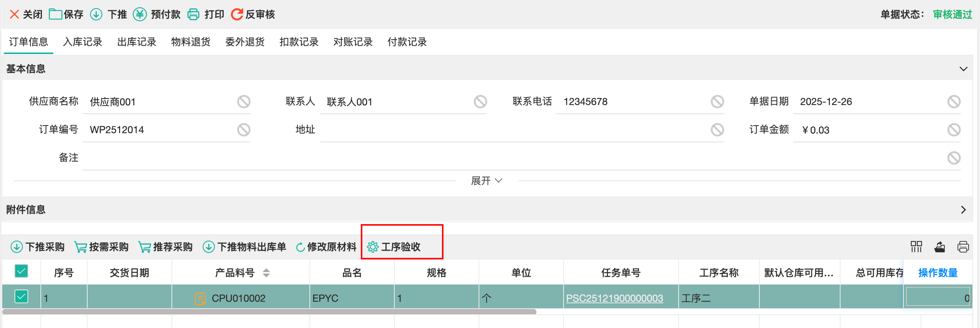Click the printer icon above the table

(x=963, y=247)
